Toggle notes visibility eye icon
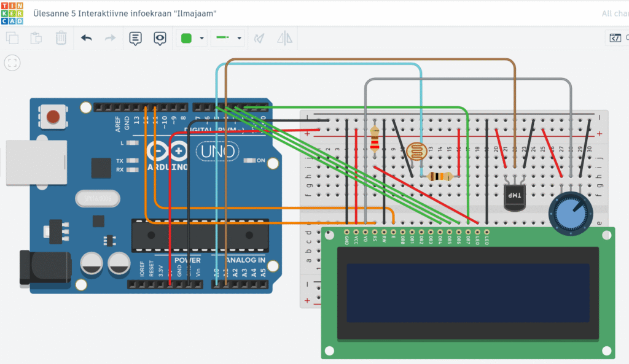The height and width of the screenshot is (364, 629). (160, 39)
